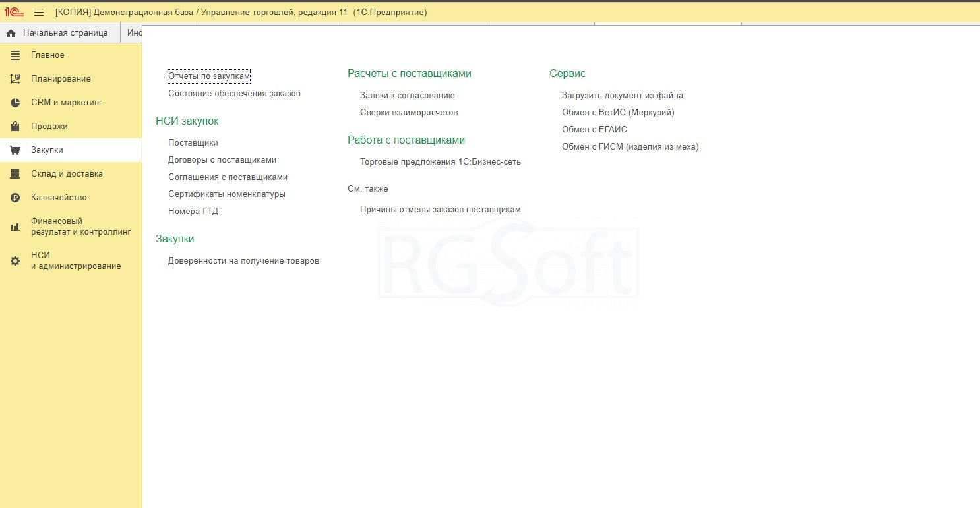Click the Закупки group heading in panel

tap(175, 239)
